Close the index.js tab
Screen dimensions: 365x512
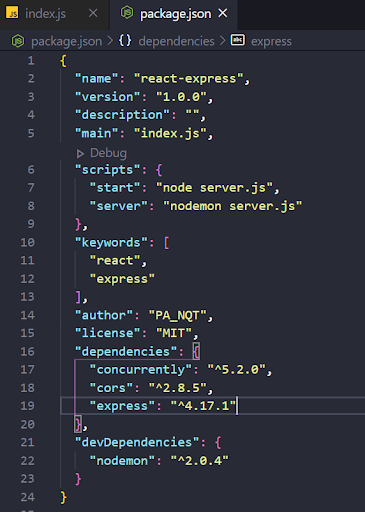(x=93, y=13)
